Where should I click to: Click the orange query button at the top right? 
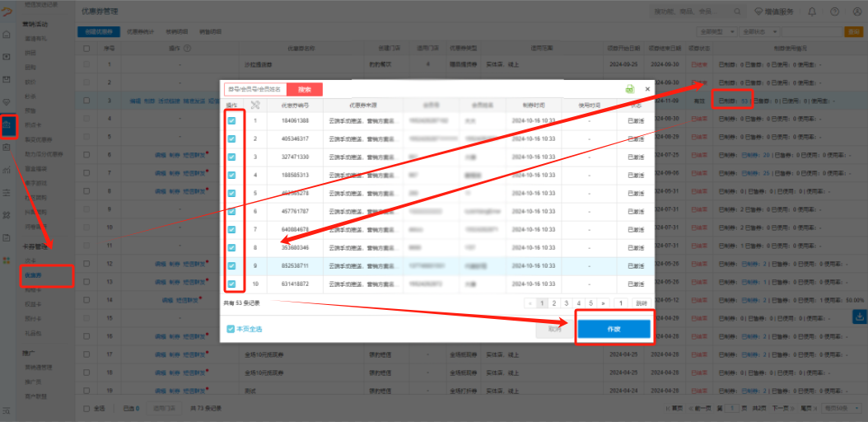tap(852, 31)
